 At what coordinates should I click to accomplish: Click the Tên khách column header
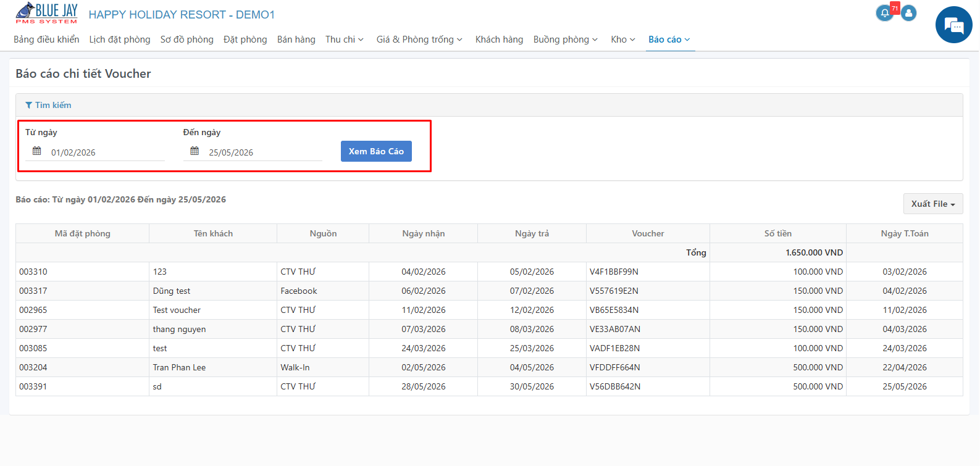(x=213, y=233)
